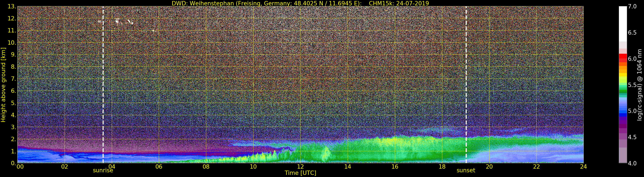Click the height axis tick "0."
Viewport: 644px width, 177px height.
[x=13, y=163]
